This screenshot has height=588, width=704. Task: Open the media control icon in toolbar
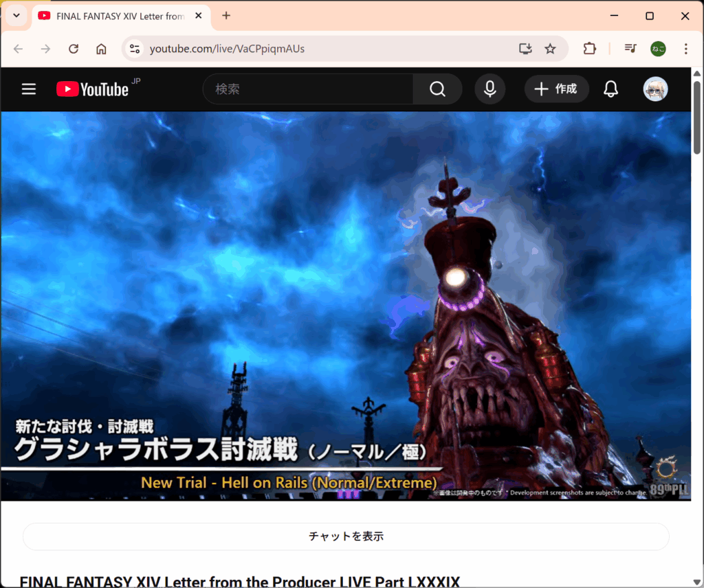coord(630,49)
